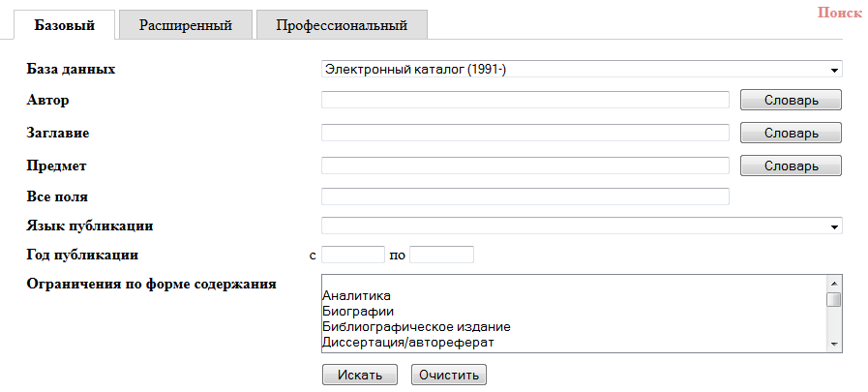Focus the start year field after «с»
The image size is (868, 392).
point(352,256)
